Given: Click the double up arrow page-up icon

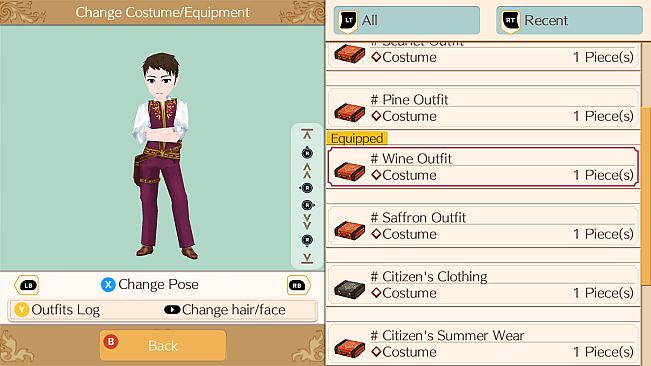Looking at the screenshot, I should click(307, 170).
